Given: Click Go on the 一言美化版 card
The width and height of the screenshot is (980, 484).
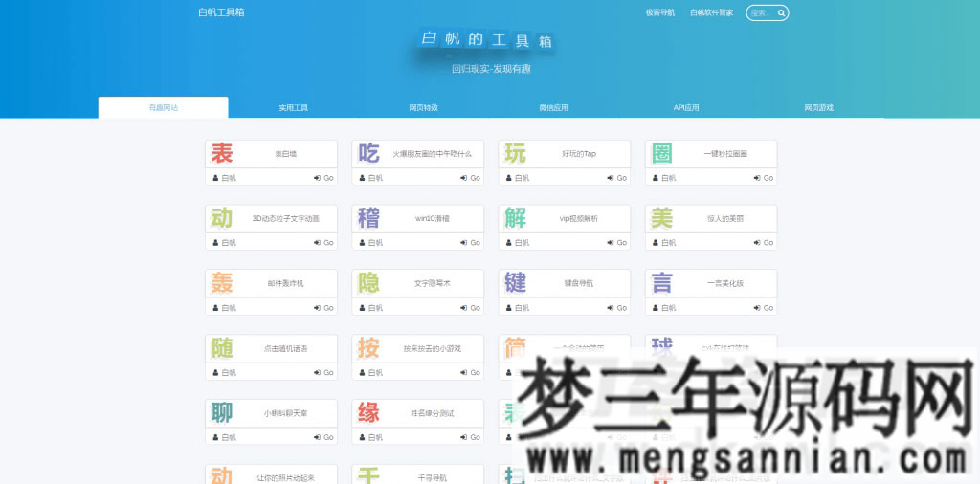Looking at the screenshot, I should click(x=764, y=308).
